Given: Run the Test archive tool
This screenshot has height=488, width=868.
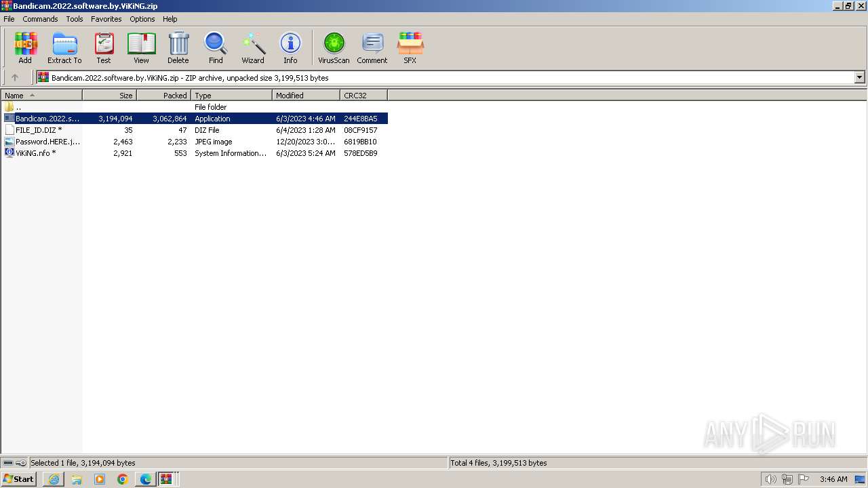Looking at the screenshot, I should (104, 47).
